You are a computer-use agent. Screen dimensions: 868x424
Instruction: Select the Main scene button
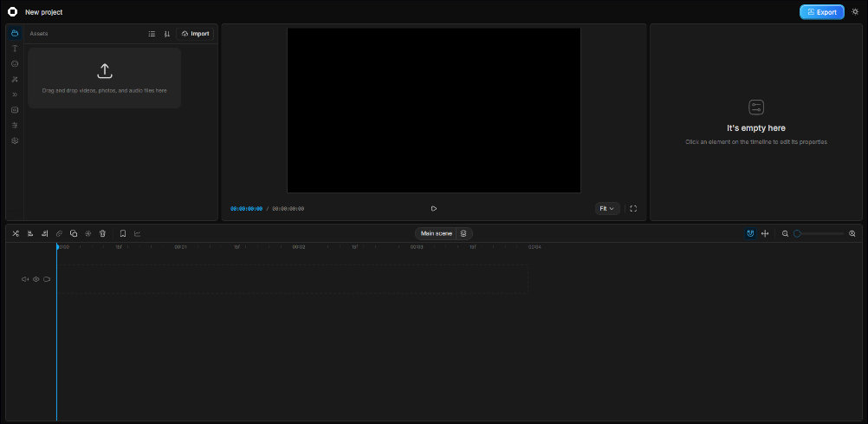tap(437, 233)
